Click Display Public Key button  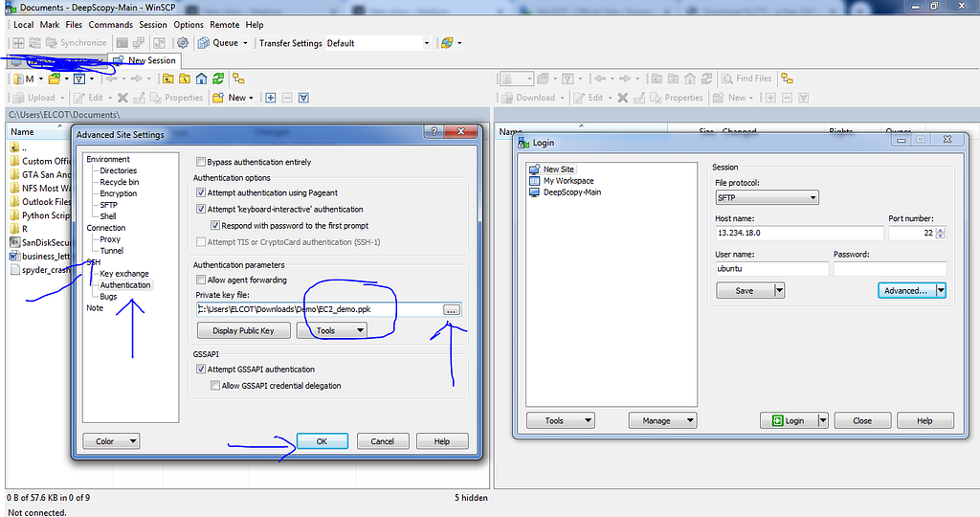[244, 330]
